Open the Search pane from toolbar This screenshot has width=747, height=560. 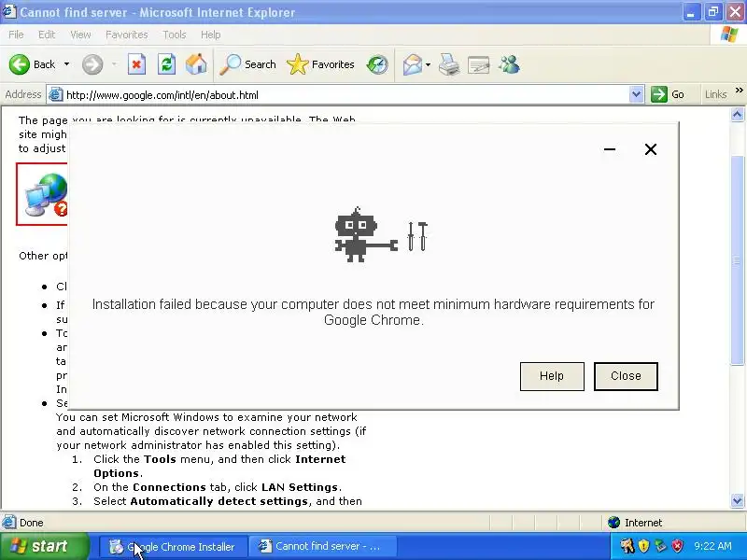[x=247, y=64]
